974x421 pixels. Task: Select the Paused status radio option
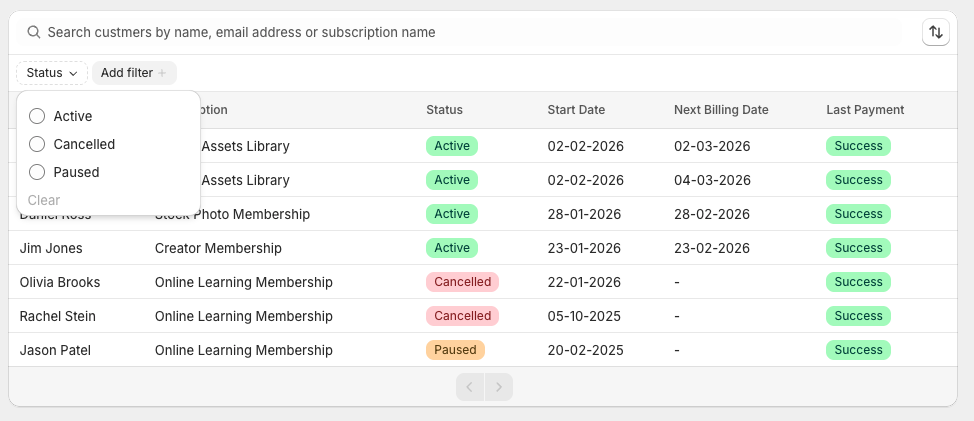38,172
